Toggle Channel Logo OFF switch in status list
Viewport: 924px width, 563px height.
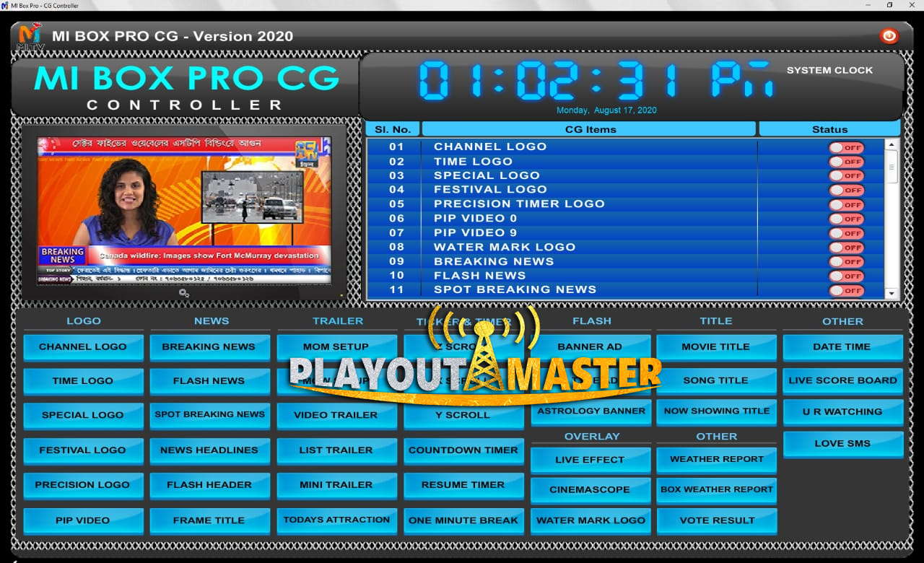pyautogui.click(x=845, y=147)
